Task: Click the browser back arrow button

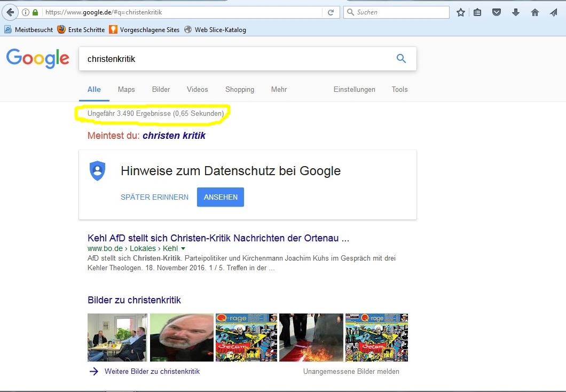Action: click(x=10, y=12)
